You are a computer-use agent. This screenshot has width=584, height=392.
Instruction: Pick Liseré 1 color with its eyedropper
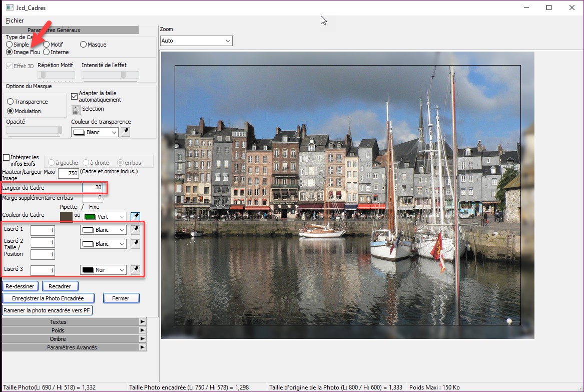(x=135, y=230)
